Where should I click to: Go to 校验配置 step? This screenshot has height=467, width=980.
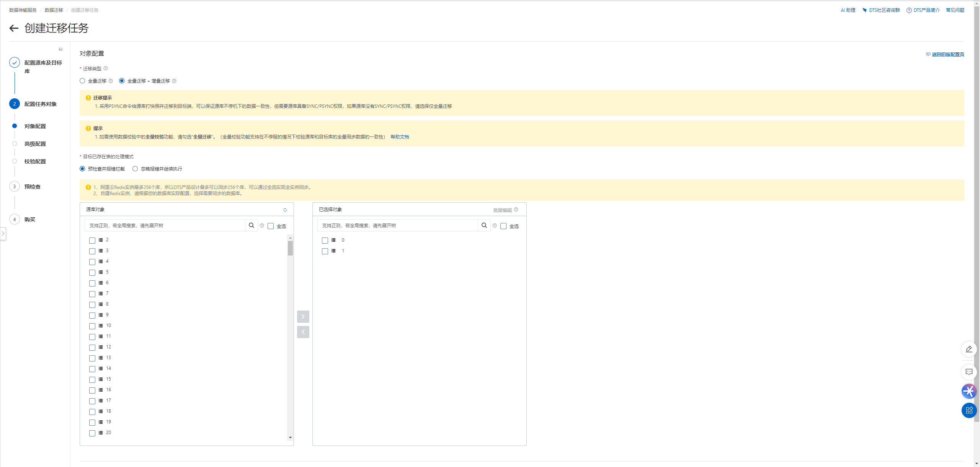(x=35, y=161)
